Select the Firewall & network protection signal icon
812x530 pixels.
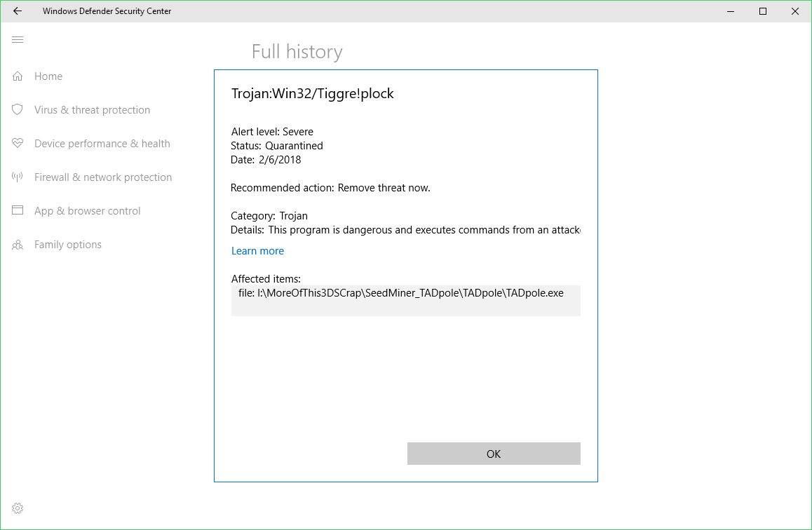tap(17, 177)
